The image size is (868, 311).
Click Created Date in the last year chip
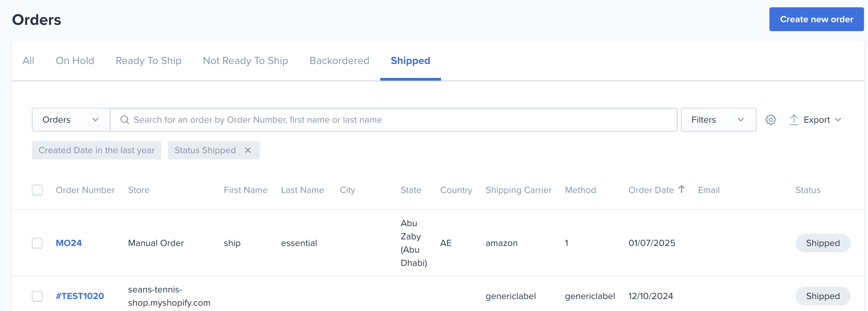coord(96,150)
